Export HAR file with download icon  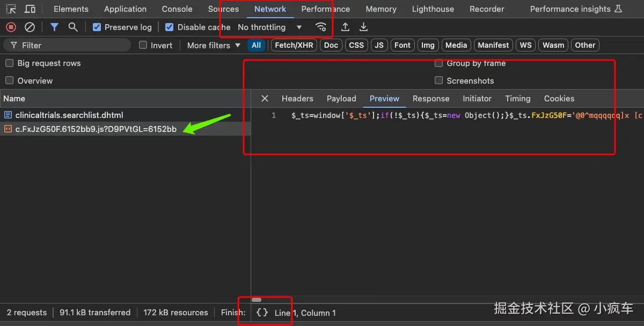coord(363,27)
